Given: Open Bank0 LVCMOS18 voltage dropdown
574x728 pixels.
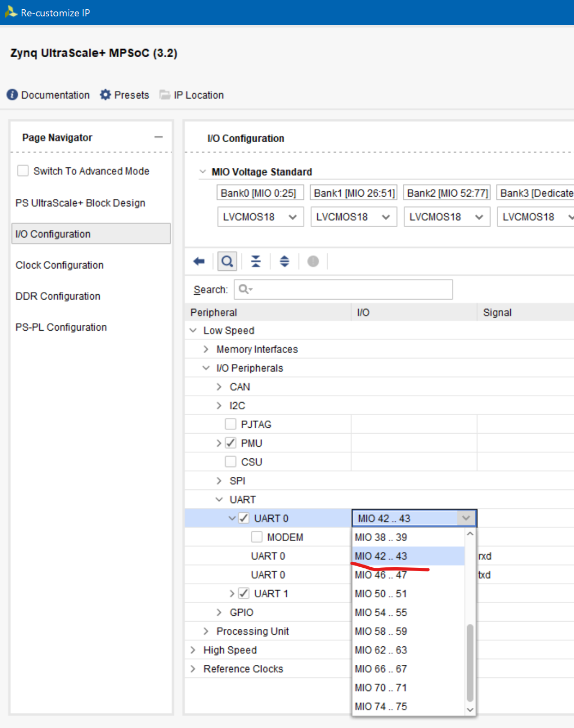Looking at the screenshot, I should click(260, 217).
